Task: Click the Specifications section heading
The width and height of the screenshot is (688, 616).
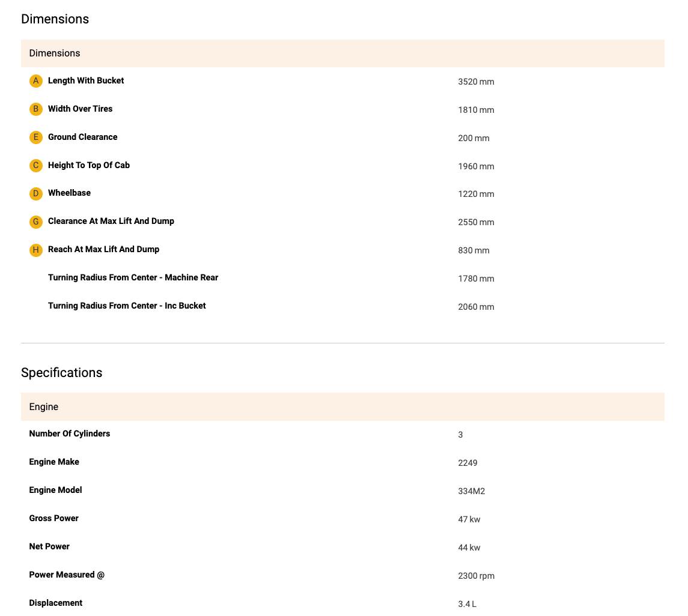Action: point(61,373)
